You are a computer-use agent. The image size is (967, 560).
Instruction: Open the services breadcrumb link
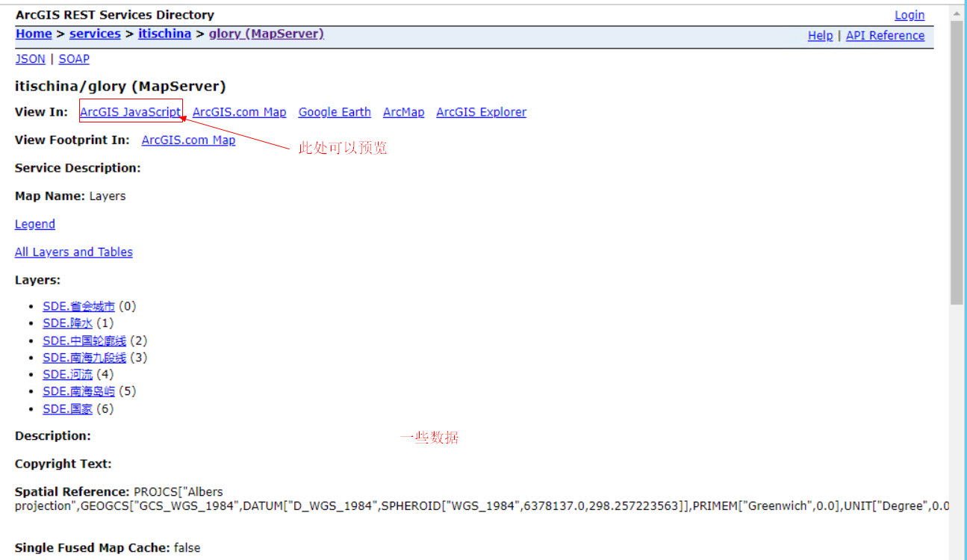95,34
